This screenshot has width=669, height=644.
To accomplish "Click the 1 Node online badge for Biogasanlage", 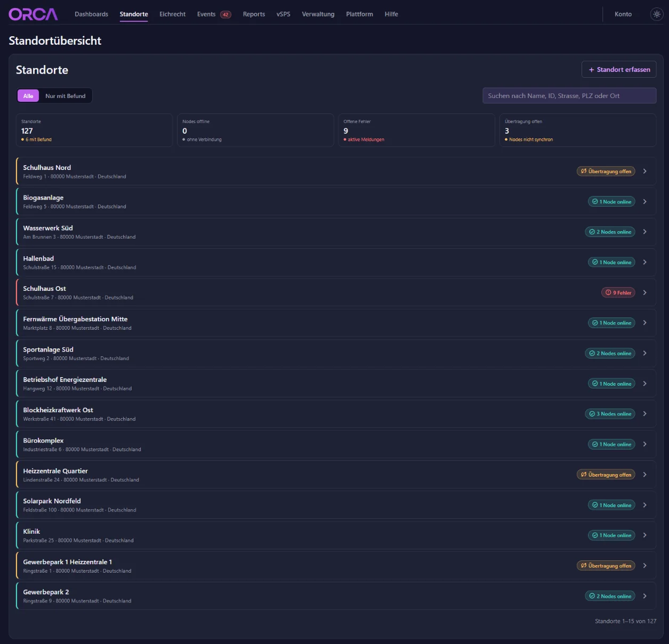I will point(611,202).
